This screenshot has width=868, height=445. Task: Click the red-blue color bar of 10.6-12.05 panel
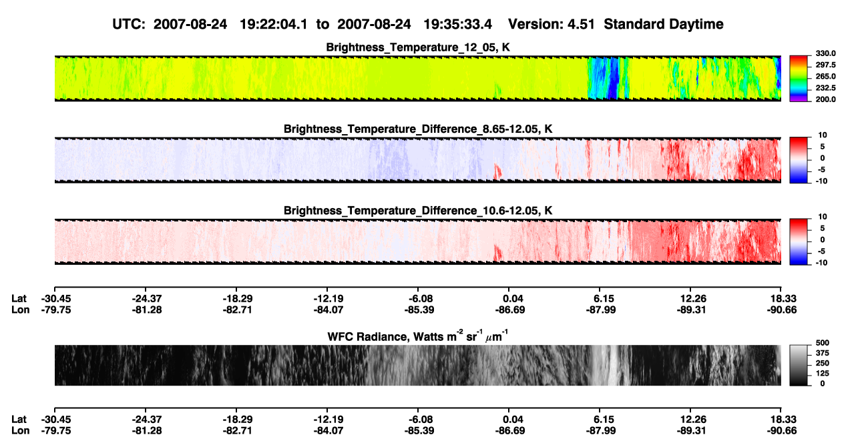(799, 241)
